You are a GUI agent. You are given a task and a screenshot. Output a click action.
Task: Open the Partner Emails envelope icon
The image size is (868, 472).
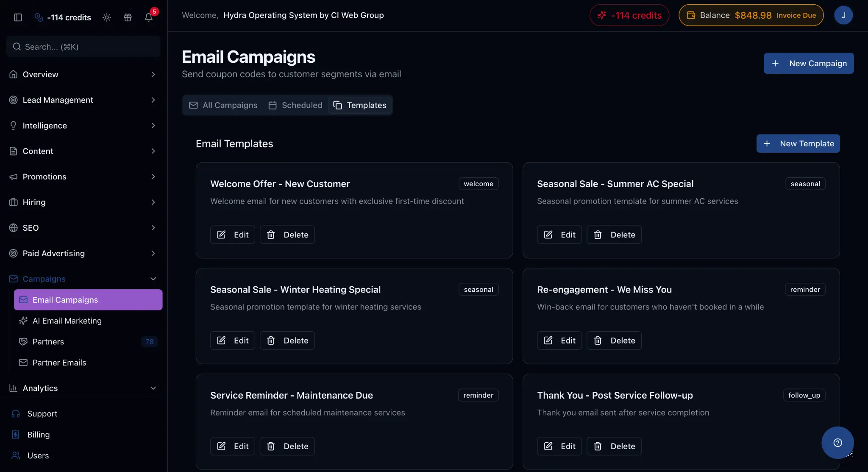23,363
